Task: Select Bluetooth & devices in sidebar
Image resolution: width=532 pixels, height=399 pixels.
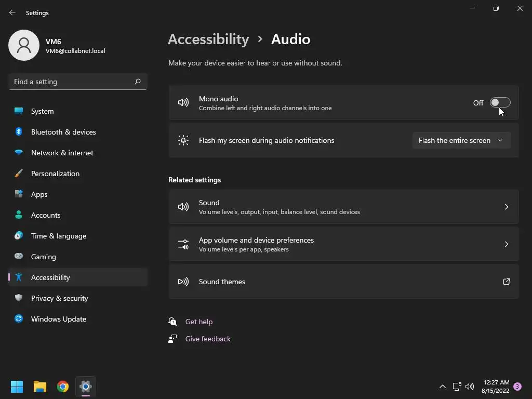Action: pos(63,132)
